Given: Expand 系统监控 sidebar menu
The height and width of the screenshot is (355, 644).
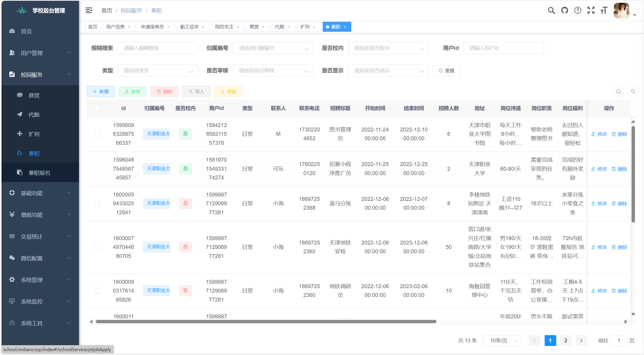Looking at the screenshot, I should click(x=40, y=302).
